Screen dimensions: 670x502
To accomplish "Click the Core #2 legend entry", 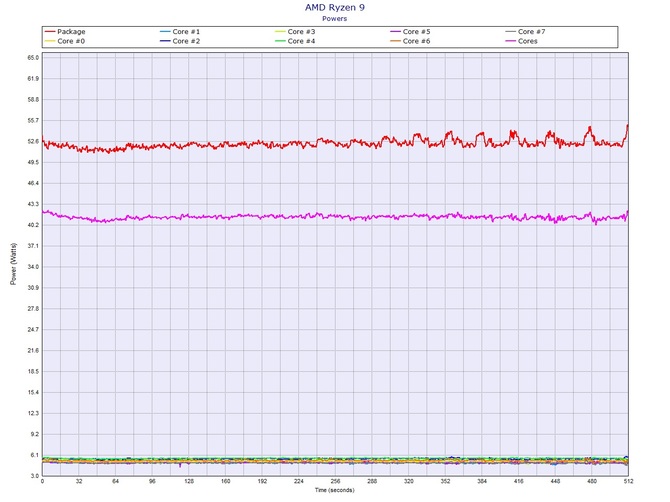I will (x=180, y=41).
